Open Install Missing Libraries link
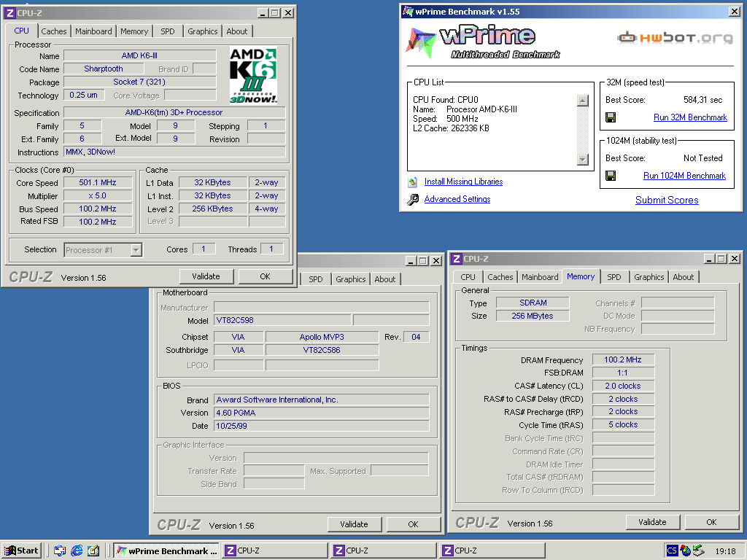The image size is (747, 560). point(463,182)
